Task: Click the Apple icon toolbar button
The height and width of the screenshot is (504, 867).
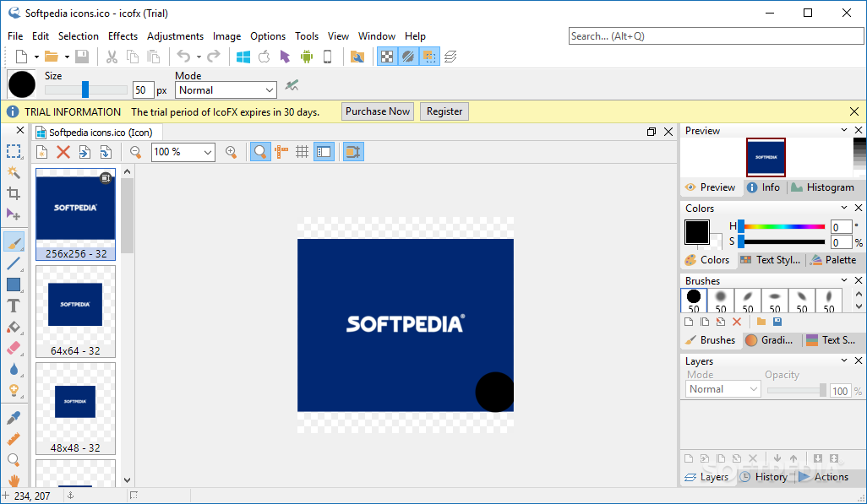Action: [264, 57]
